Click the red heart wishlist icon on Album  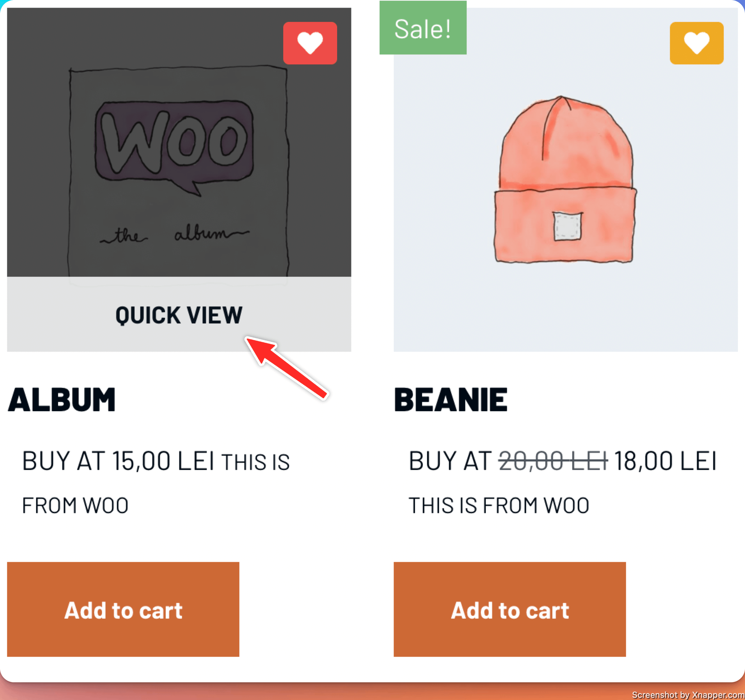(310, 43)
